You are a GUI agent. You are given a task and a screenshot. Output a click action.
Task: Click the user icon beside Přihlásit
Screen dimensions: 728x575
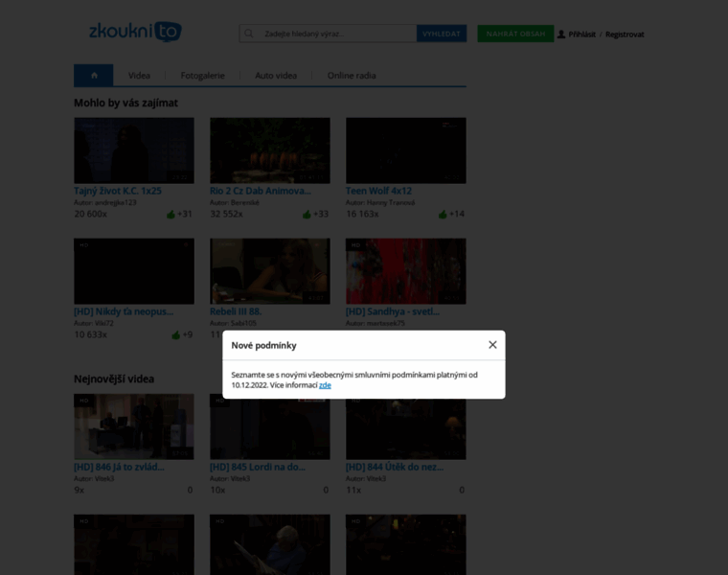pos(561,34)
